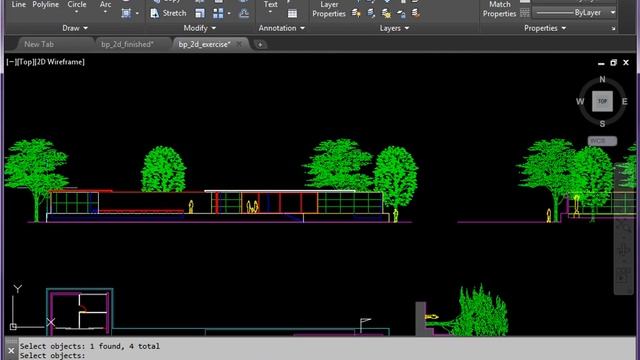Close the bp_2d_exercise tab
The height and width of the screenshot is (360, 640).
[239, 44]
